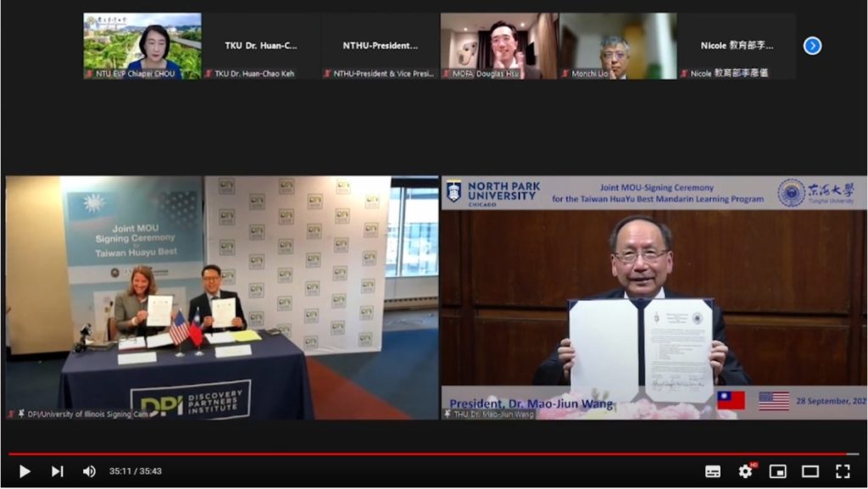The image size is (868, 489).
Task: Click THU Dr. Mao-Jiun Wang video feed
Action: [x=654, y=297]
